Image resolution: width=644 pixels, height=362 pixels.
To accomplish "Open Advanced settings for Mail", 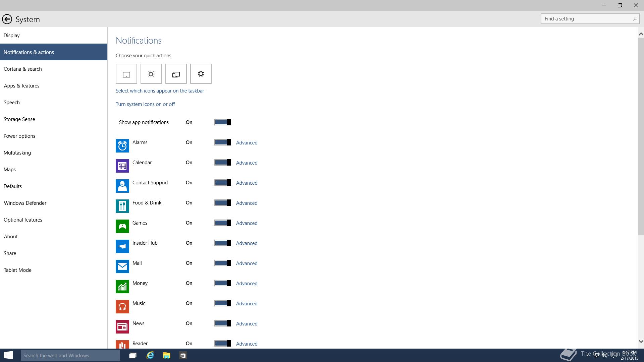I will pos(247,263).
